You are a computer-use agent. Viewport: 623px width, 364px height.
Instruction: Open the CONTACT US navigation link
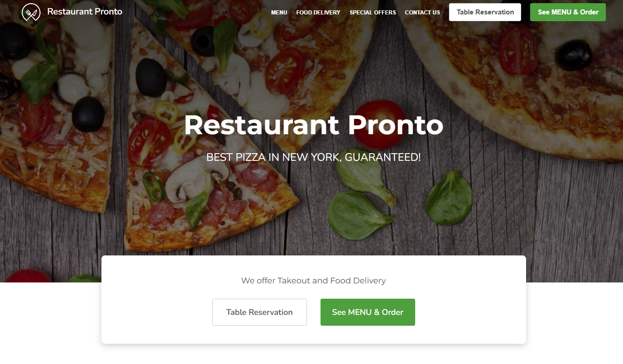point(422,12)
